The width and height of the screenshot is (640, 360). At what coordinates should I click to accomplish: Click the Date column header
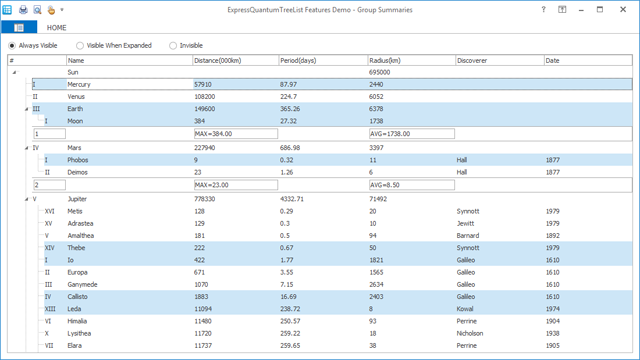588,60
